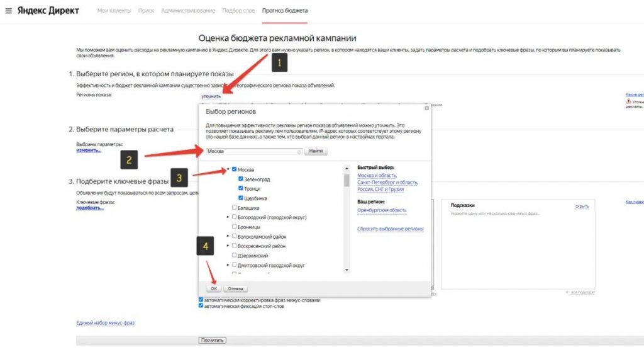This screenshot has height=352, width=644.
Task: Uncheck the Троицк checkbox
Action: pos(241,188)
